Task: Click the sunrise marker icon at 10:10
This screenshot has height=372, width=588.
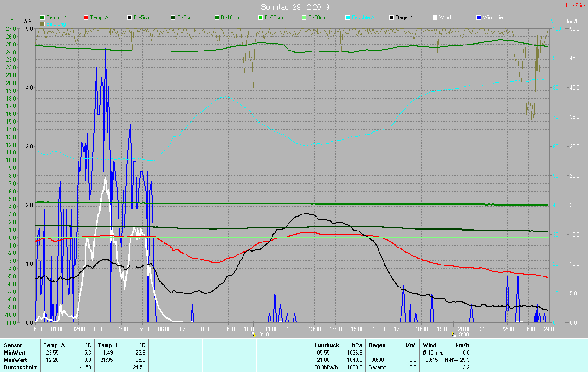Action: pyautogui.click(x=254, y=335)
